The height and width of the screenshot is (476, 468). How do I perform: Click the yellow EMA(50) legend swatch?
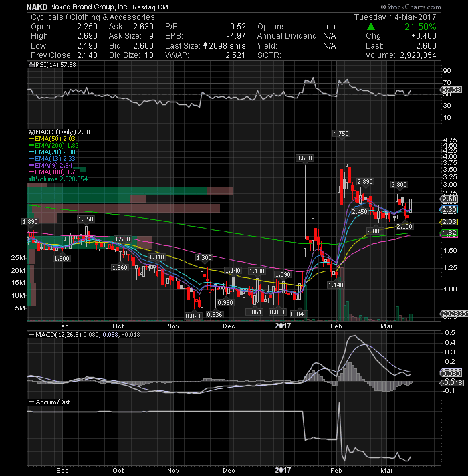31,139
